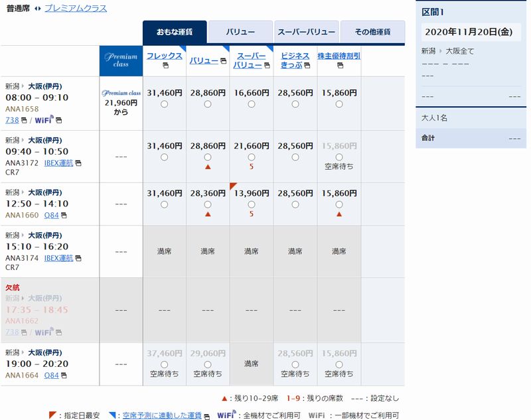This screenshot has height=420, width=531.
Task: Select 株主優待割引 空席待ち for the 09:40 flight
Action: tap(339, 157)
